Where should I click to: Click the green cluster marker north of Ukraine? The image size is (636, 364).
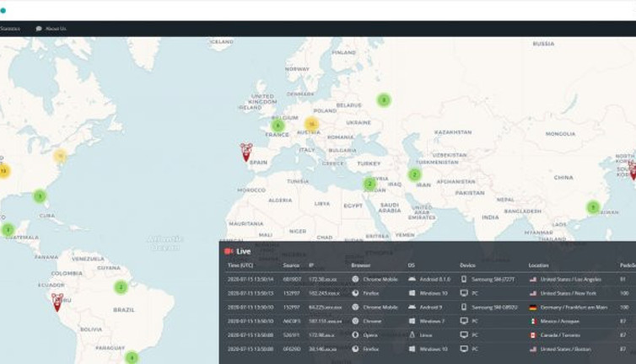point(384,100)
